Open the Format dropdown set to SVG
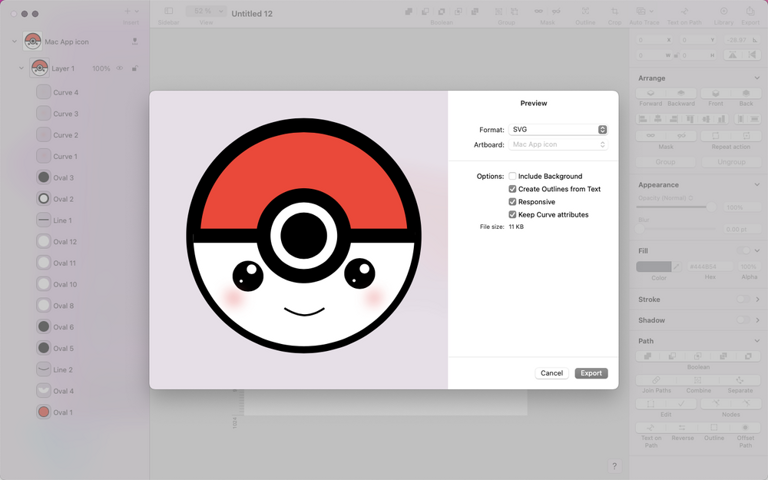This screenshot has height=480, width=768. point(558,129)
